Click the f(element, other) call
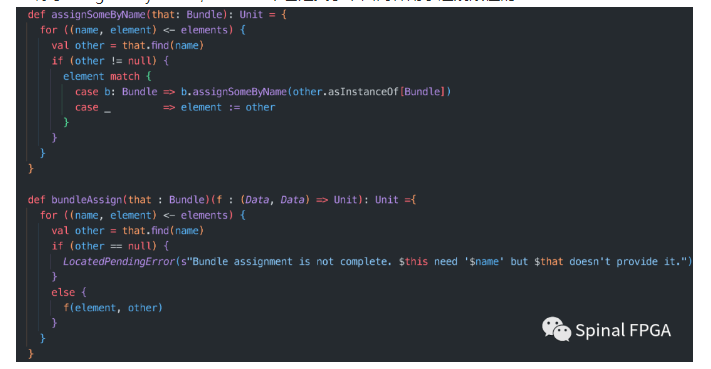711x369 pixels. [x=113, y=308]
